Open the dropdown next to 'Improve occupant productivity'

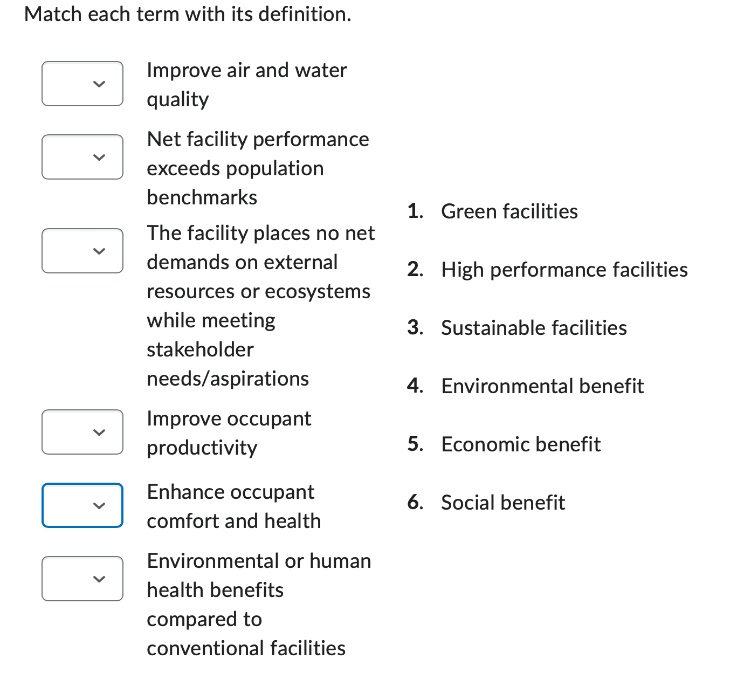tap(82, 432)
